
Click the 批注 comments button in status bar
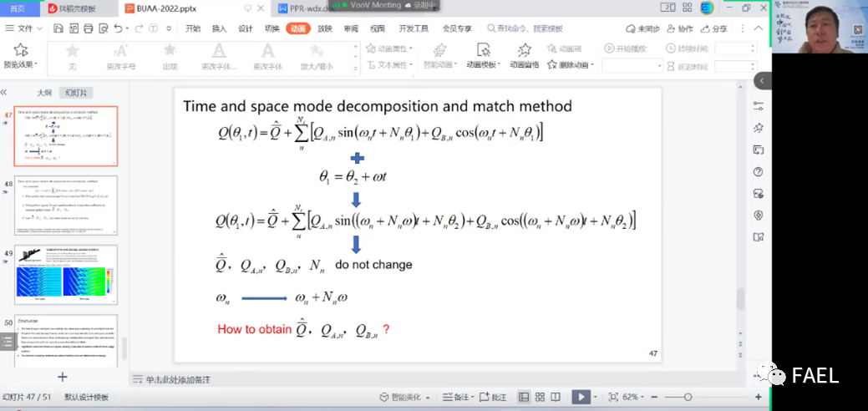[495, 397]
